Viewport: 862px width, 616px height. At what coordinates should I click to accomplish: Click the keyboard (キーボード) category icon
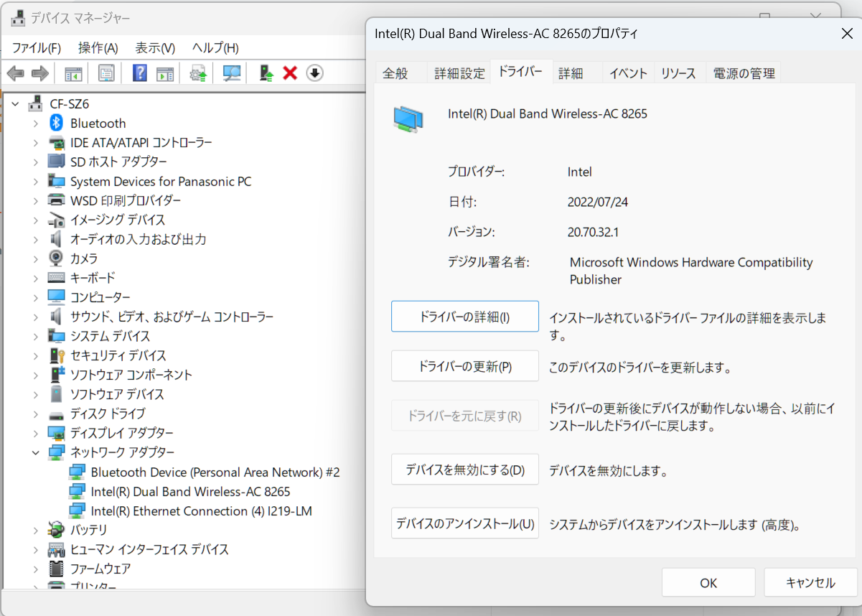tap(56, 278)
